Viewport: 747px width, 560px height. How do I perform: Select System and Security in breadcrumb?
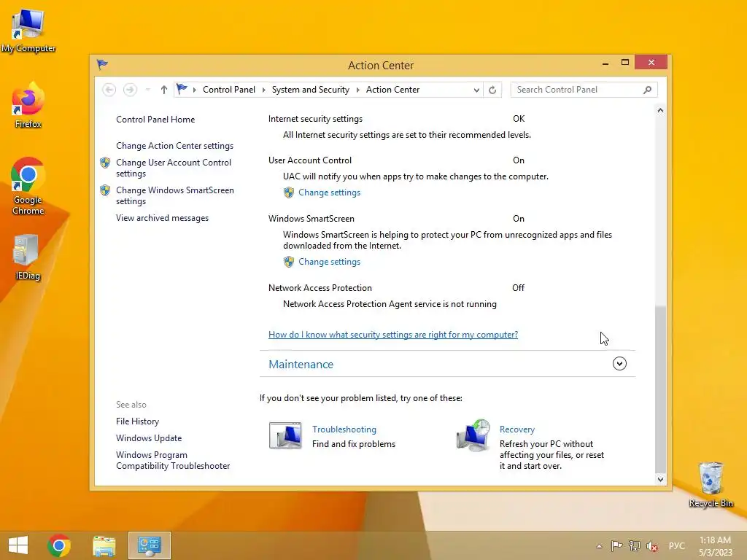[x=310, y=90]
